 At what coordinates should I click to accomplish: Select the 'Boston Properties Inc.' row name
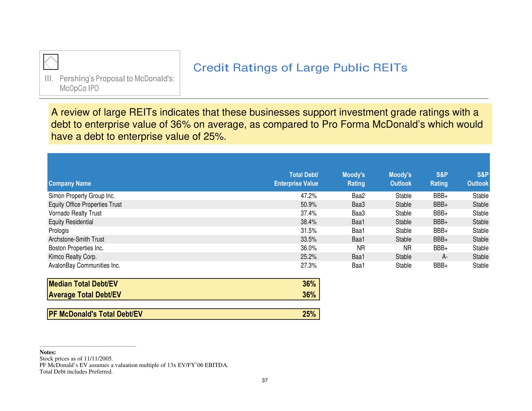coord(76,248)
